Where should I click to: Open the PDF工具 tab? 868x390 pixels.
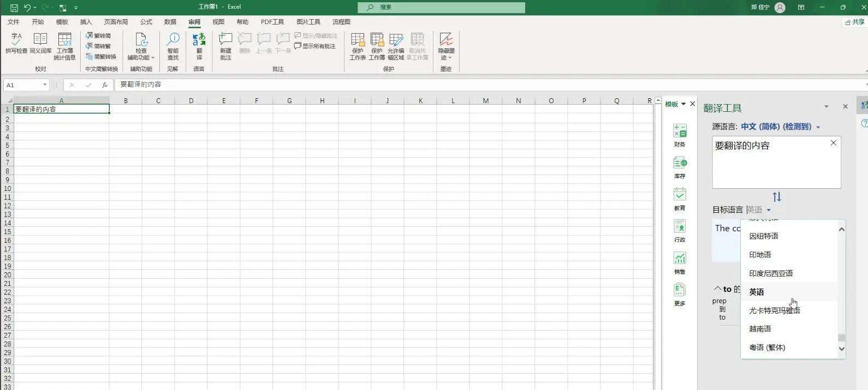(272, 22)
